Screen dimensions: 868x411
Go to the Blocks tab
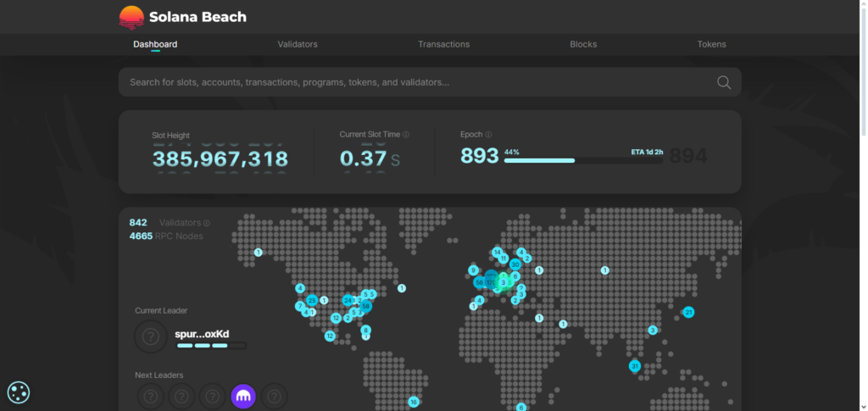[583, 44]
